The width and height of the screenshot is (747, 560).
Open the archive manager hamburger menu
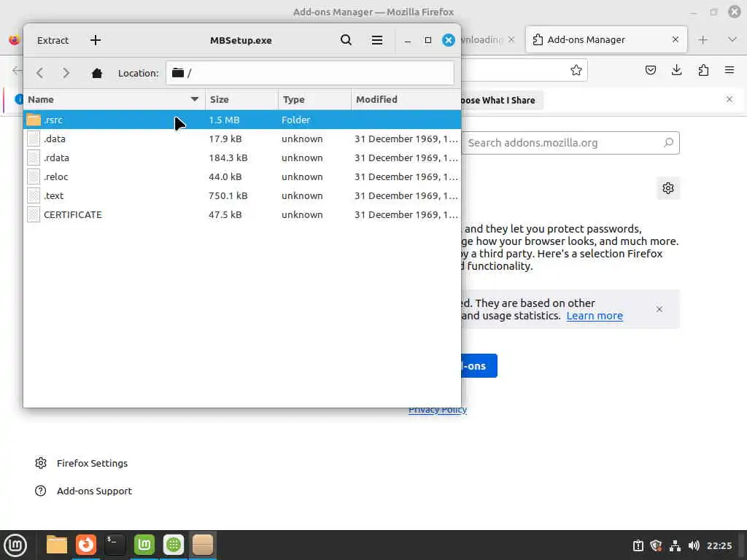pos(377,40)
